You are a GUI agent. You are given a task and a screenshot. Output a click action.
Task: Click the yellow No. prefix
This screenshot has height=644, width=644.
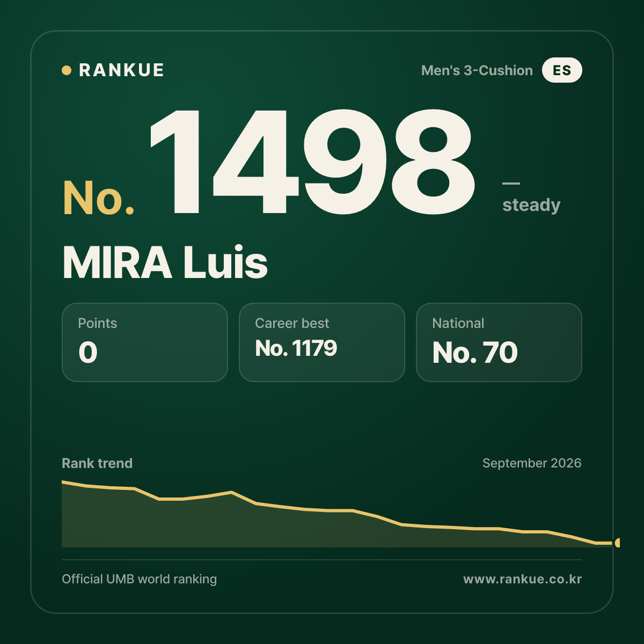pos(99,198)
